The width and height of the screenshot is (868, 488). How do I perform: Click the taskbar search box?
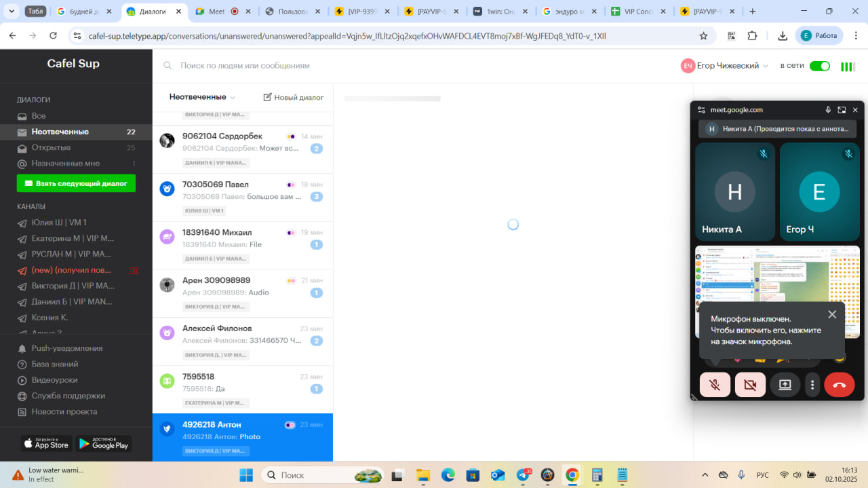323,475
